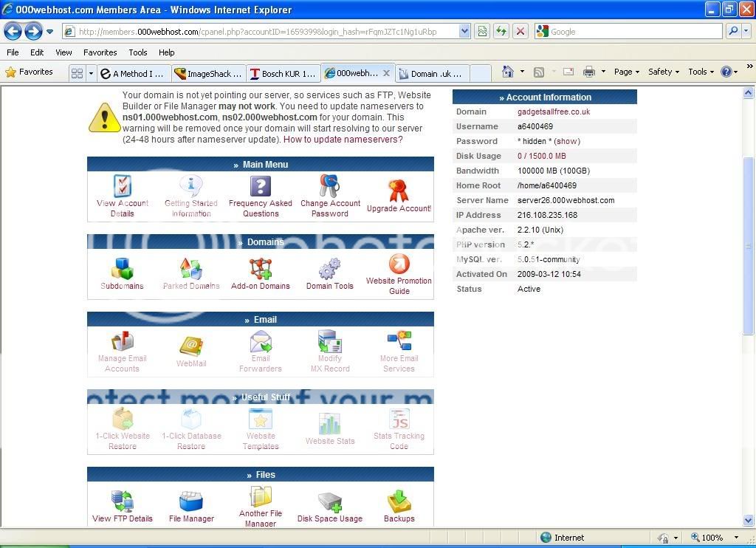Open the Parked Domains icon
The height and width of the screenshot is (548, 756).
pos(191,269)
